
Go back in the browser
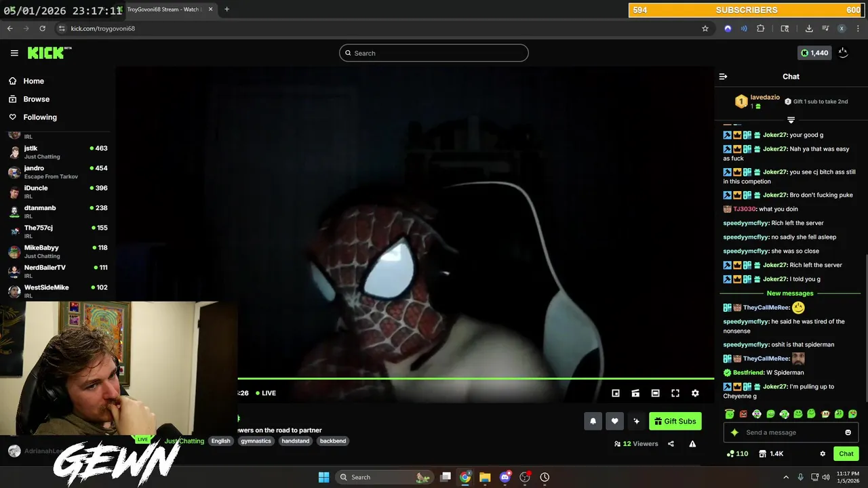click(x=9, y=28)
